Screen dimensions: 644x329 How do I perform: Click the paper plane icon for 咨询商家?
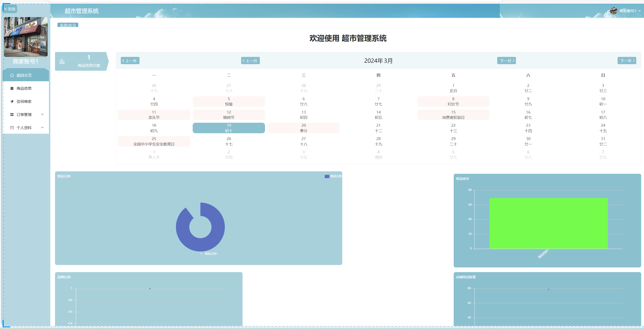tap(12, 101)
